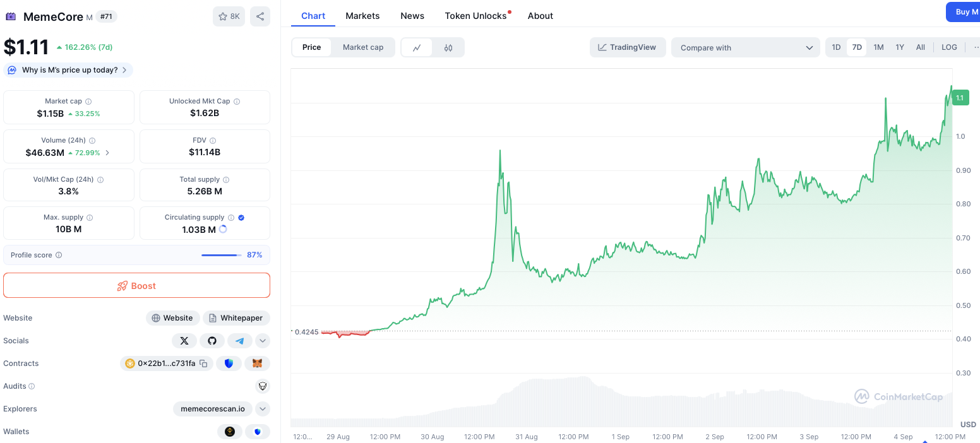
Task: Select the Price chart toggle
Action: point(311,47)
